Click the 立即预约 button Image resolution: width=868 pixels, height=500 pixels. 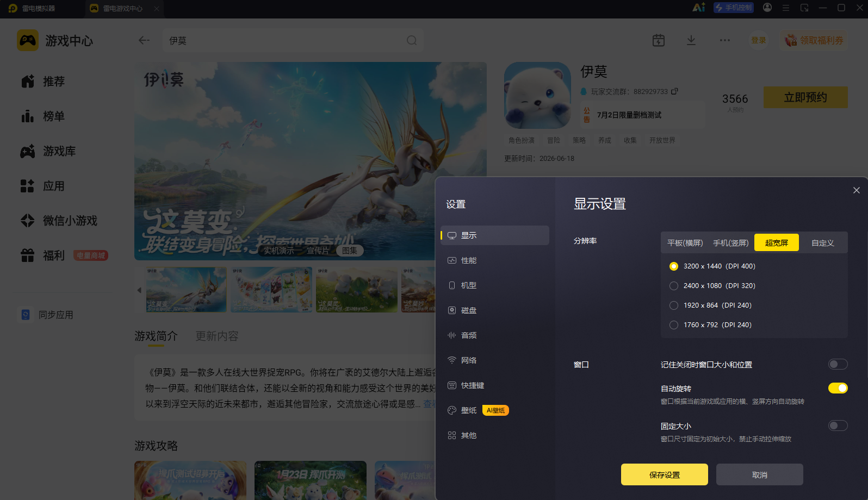point(805,97)
